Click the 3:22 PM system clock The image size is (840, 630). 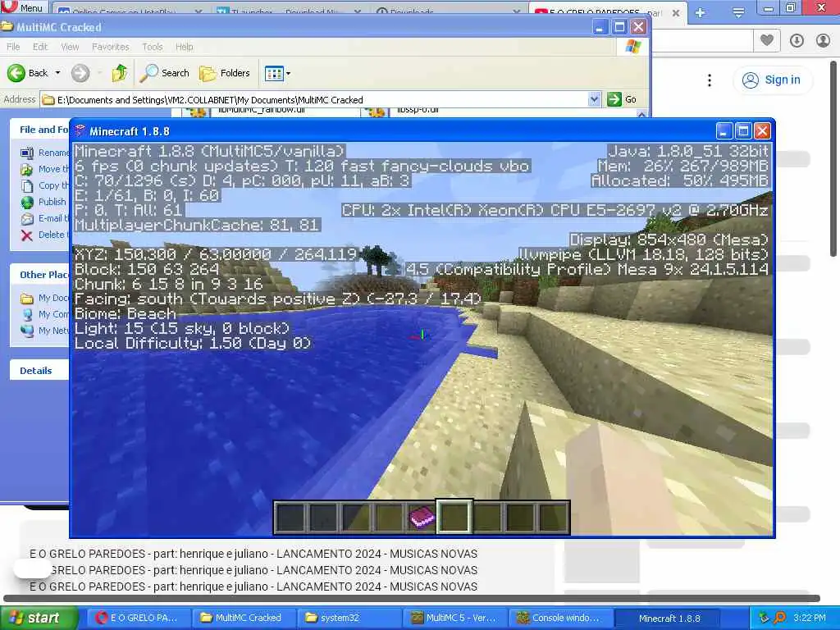(x=810, y=618)
